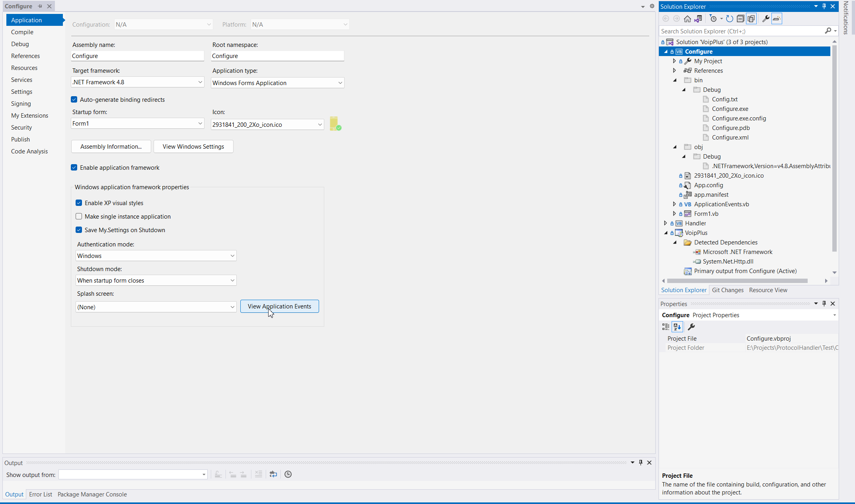
Task: Click the Alphabetical sort icon in Properties
Action: point(677,327)
